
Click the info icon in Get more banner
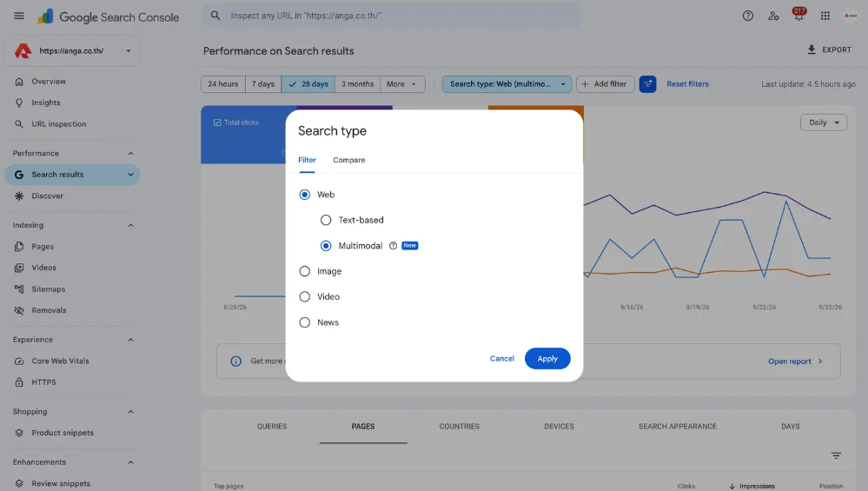pyautogui.click(x=235, y=361)
